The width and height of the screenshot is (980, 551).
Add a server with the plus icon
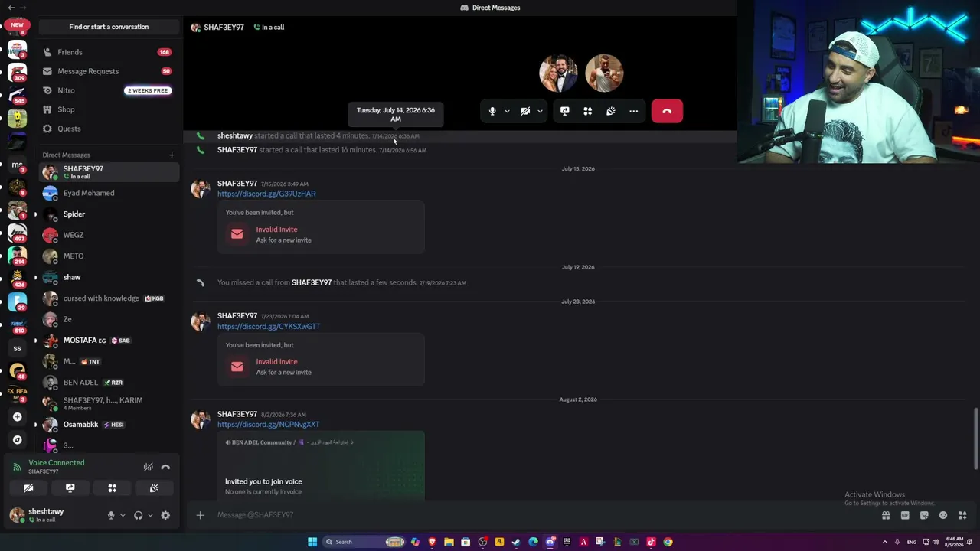point(17,417)
